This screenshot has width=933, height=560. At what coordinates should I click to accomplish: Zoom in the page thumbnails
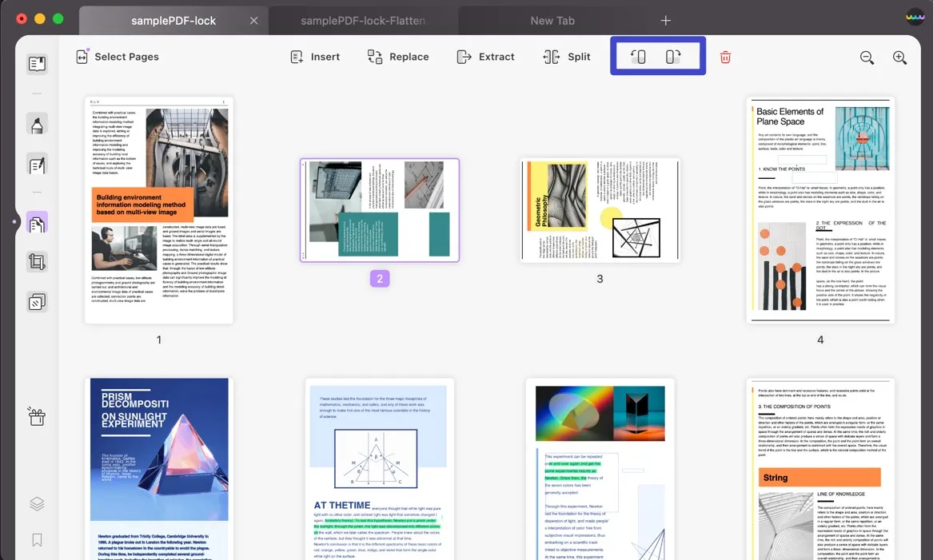899,57
